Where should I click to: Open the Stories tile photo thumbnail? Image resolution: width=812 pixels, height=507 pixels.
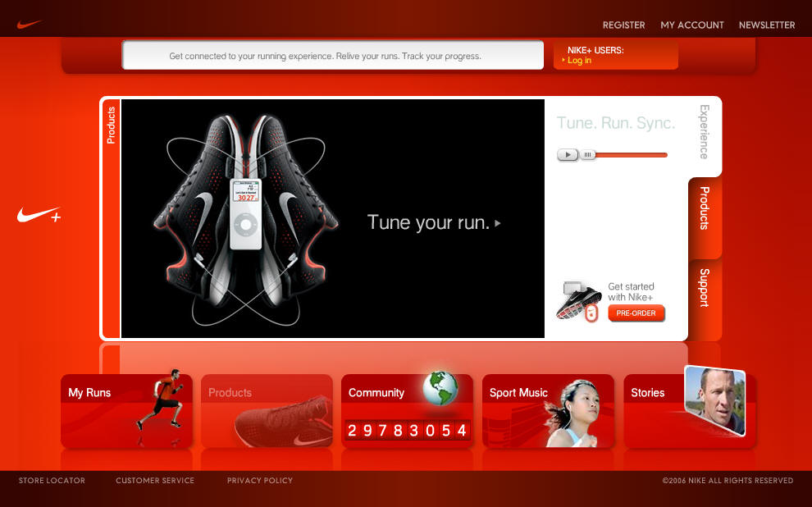click(714, 401)
